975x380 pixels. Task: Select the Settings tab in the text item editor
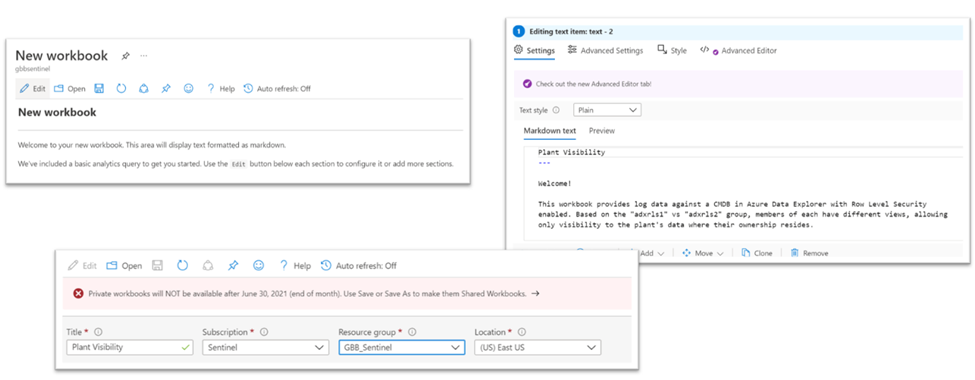click(x=534, y=50)
